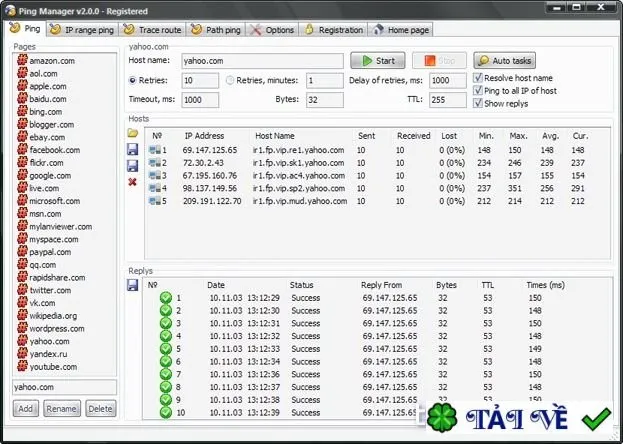The height and width of the screenshot is (444, 623).
Task: Click the IP Address column header in Hosts
Action: click(x=204, y=136)
